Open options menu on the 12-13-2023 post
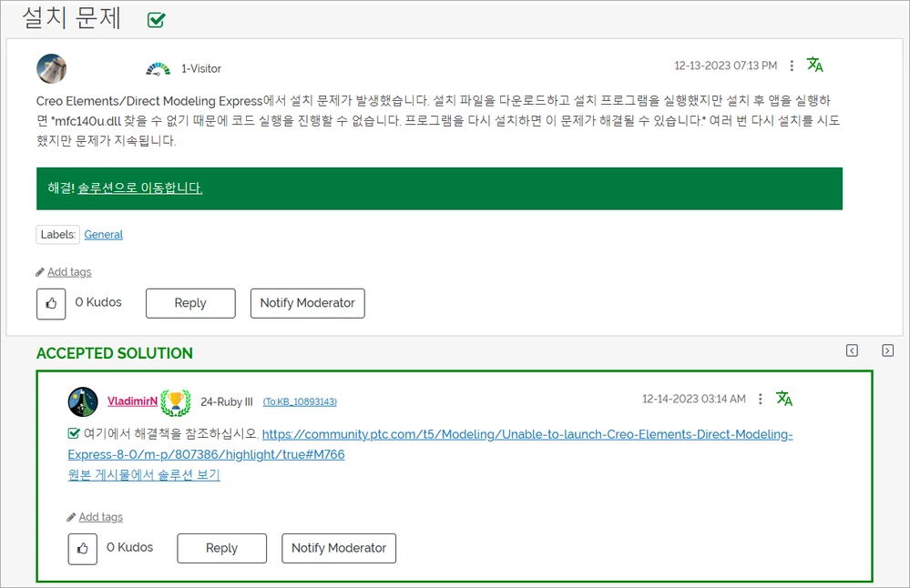The image size is (910, 588). pos(792,66)
